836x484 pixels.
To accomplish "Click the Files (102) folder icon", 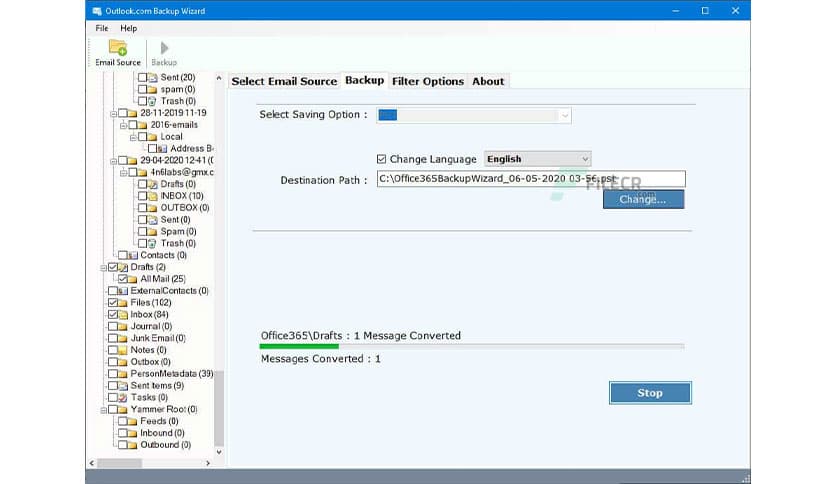I will 123,303.
